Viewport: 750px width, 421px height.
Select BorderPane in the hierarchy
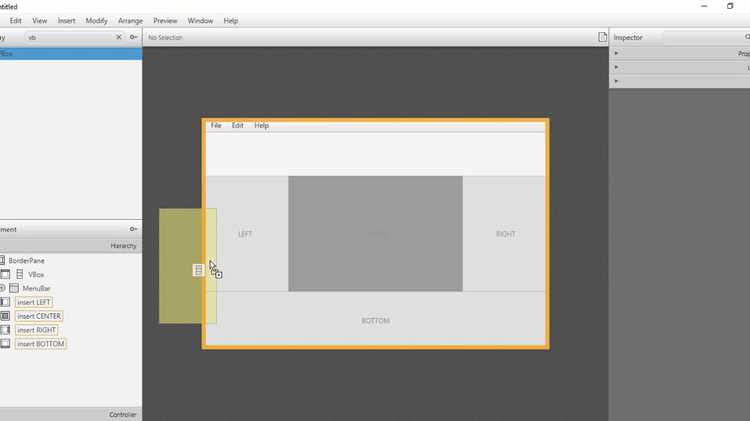[26, 261]
